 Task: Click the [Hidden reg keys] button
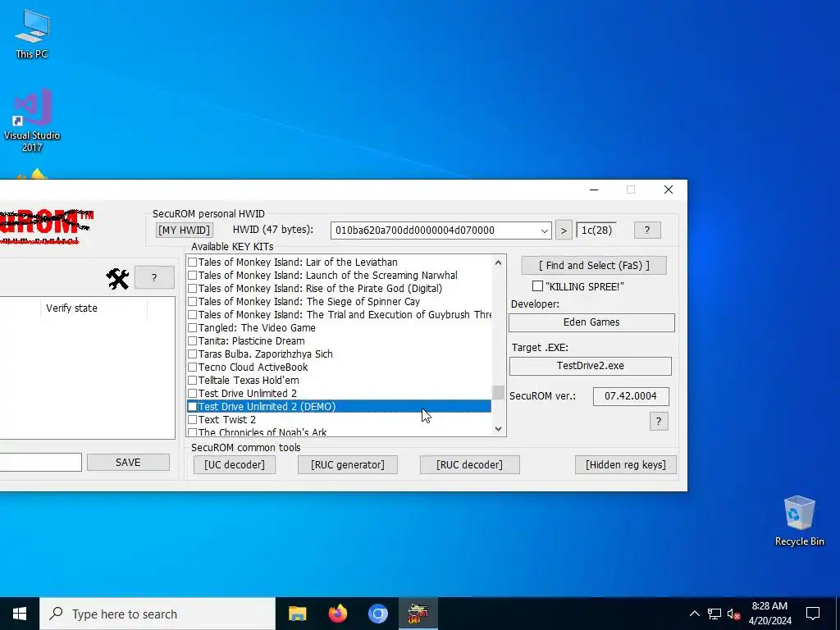(x=626, y=465)
